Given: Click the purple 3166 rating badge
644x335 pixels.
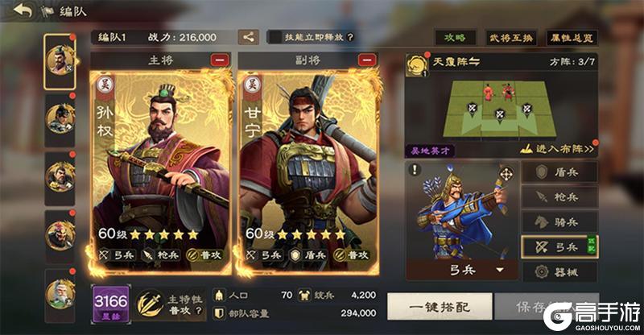Looking at the screenshot, I should [111, 304].
